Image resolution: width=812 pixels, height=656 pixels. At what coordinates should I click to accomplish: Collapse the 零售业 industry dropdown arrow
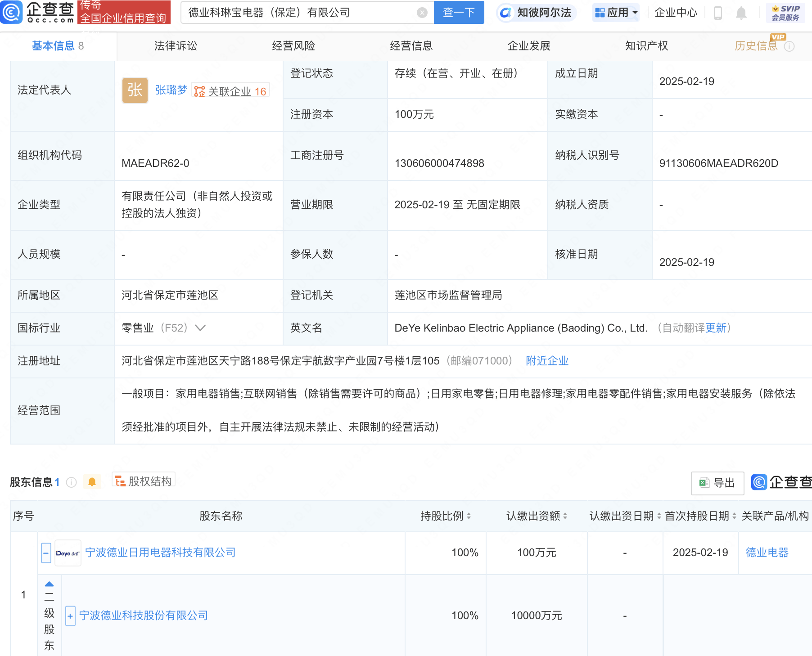pos(199,328)
